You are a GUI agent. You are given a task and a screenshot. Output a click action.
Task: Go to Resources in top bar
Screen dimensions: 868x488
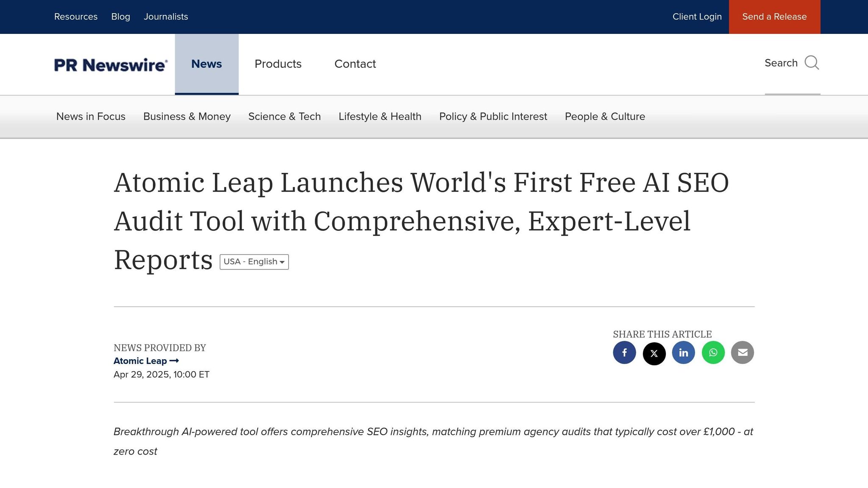click(x=76, y=17)
